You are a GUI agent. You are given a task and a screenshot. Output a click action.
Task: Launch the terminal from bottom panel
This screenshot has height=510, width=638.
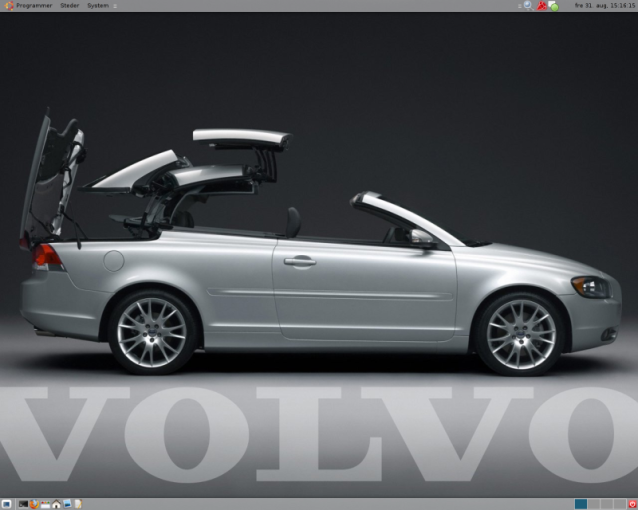coord(24,504)
